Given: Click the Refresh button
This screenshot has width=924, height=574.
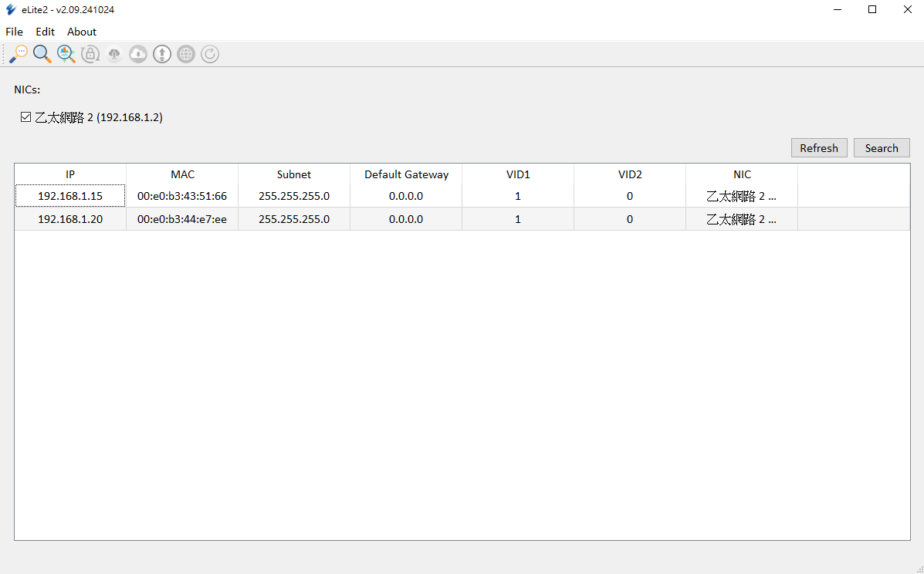Looking at the screenshot, I should pyautogui.click(x=819, y=148).
